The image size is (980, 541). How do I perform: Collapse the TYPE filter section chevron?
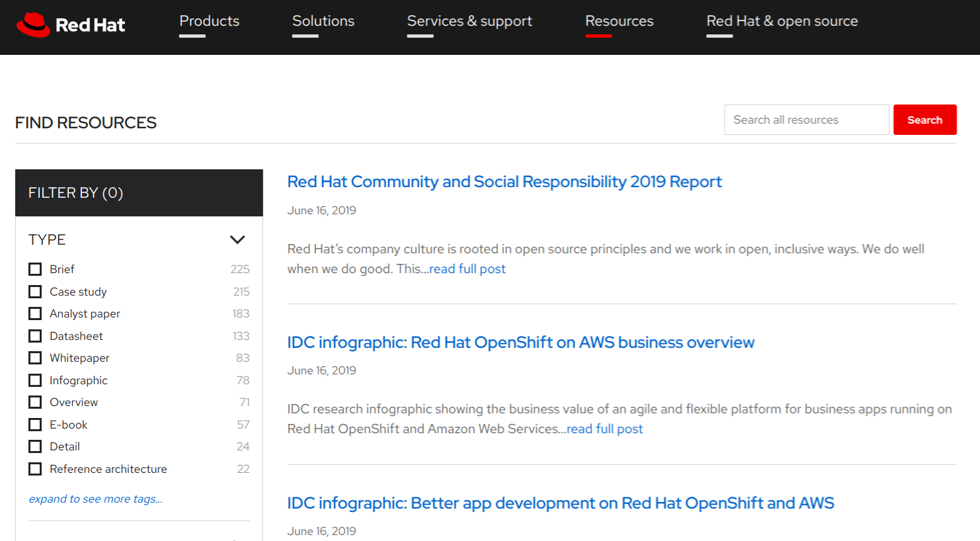pyautogui.click(x=237, y=239)
